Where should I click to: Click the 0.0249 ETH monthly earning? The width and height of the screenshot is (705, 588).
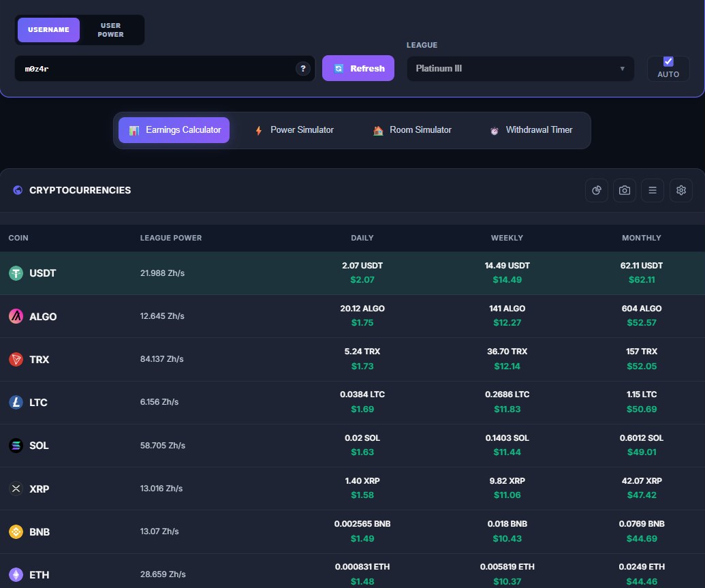pyautogui.click(x=642, y=566)
